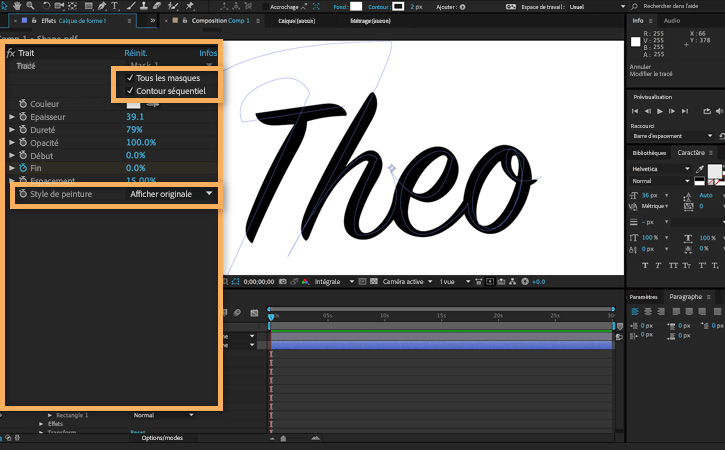
Task: Click the Infos link for Trait
Action: point(208,53)
